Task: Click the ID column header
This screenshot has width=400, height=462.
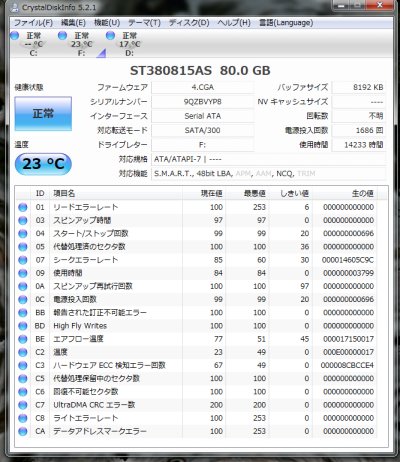Action: tap(40, 193)
